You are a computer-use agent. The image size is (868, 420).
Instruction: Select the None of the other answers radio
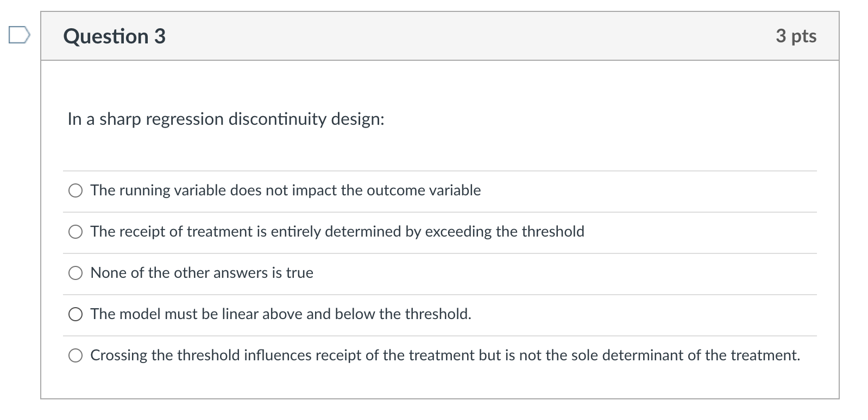tap(76, 273)
